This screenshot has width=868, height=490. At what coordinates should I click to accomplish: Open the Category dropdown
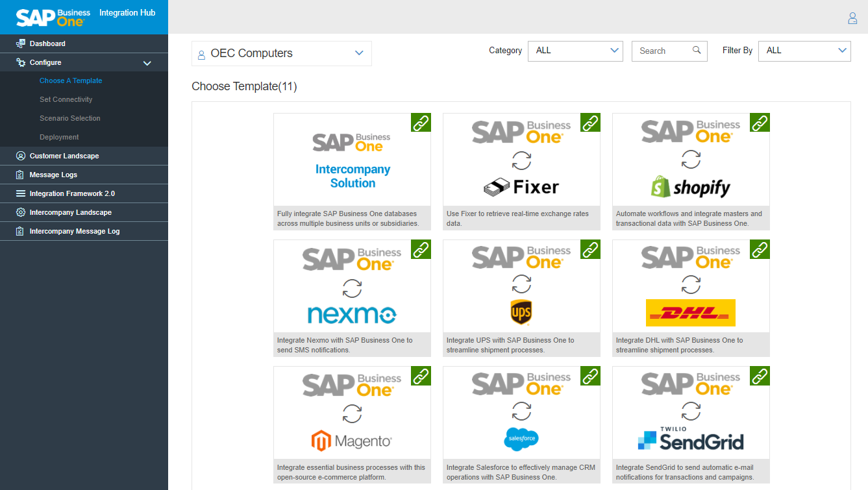[575, 51]
